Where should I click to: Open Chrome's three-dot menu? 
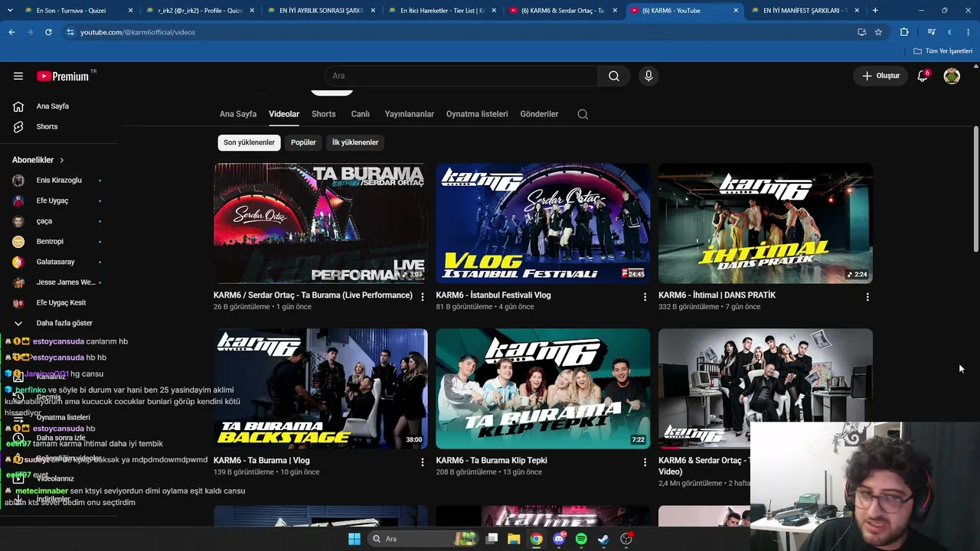coord(969,32)
